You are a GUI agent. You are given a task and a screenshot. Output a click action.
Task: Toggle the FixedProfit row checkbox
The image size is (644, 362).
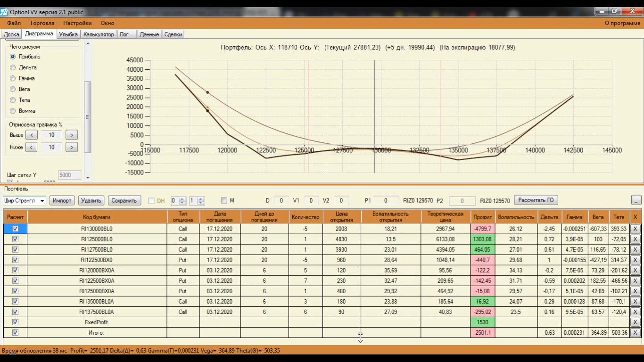(16, 322)
